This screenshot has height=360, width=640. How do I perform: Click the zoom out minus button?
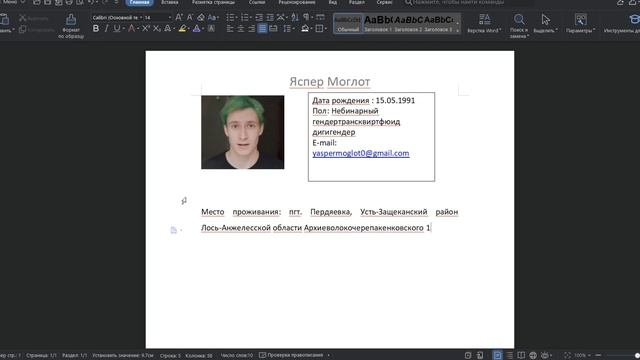(598, 355)
